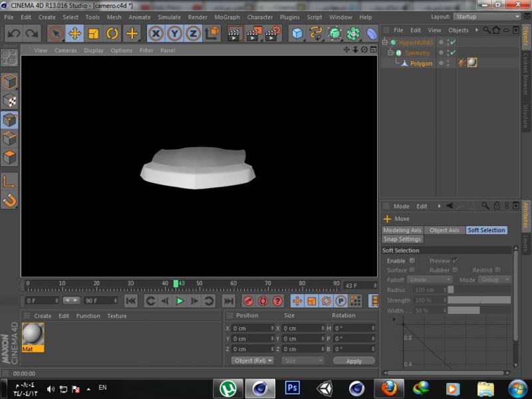Add a Cube primitive object
532x399 pixels.
coord(297,33)
